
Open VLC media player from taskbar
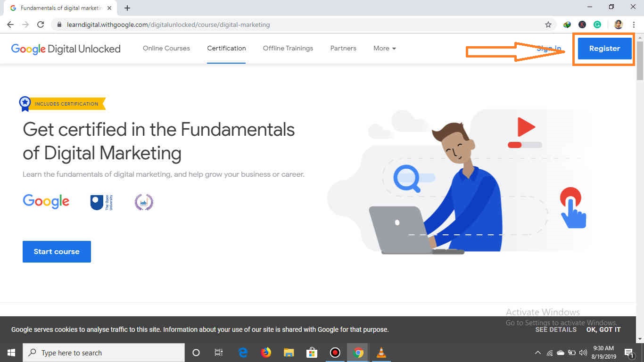(381, 353)
